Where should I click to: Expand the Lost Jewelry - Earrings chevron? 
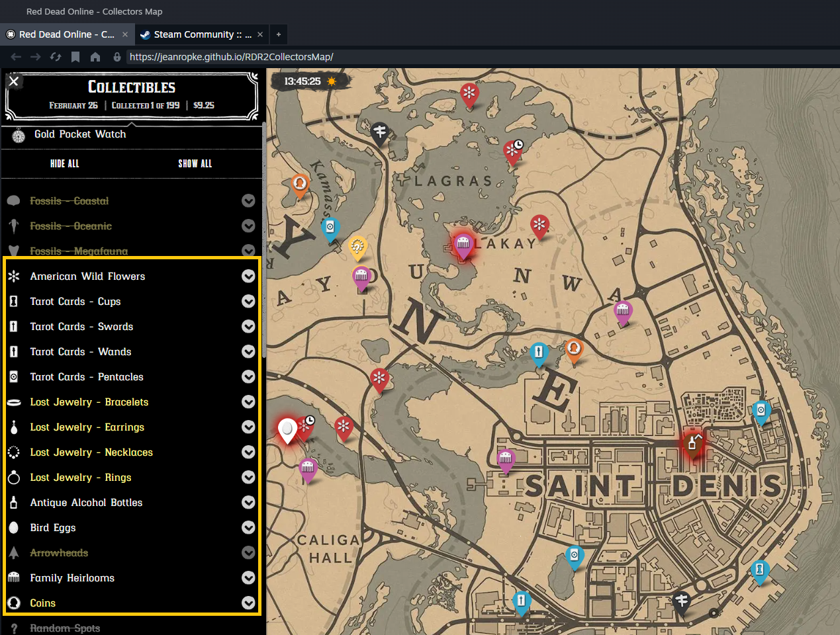point(248,427)
